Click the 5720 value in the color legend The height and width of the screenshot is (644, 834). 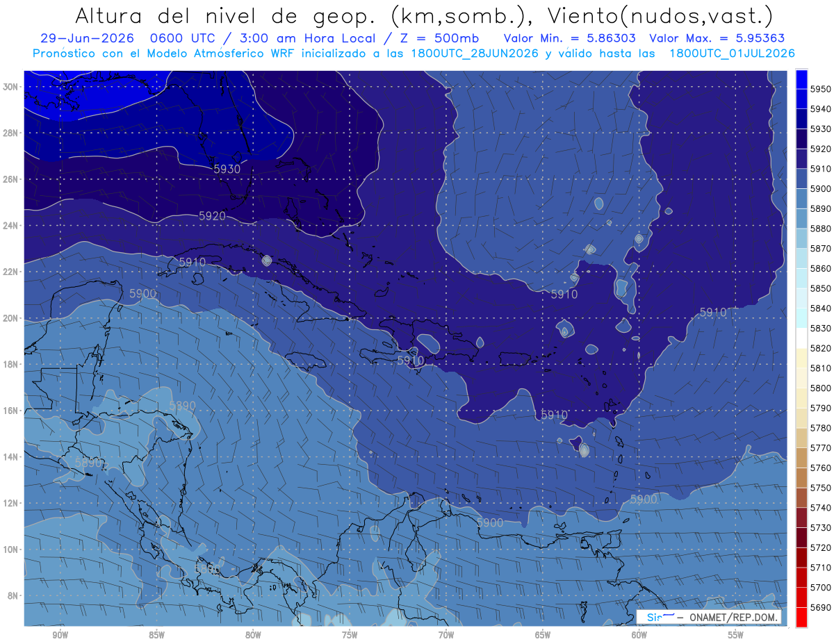(821, 547)
